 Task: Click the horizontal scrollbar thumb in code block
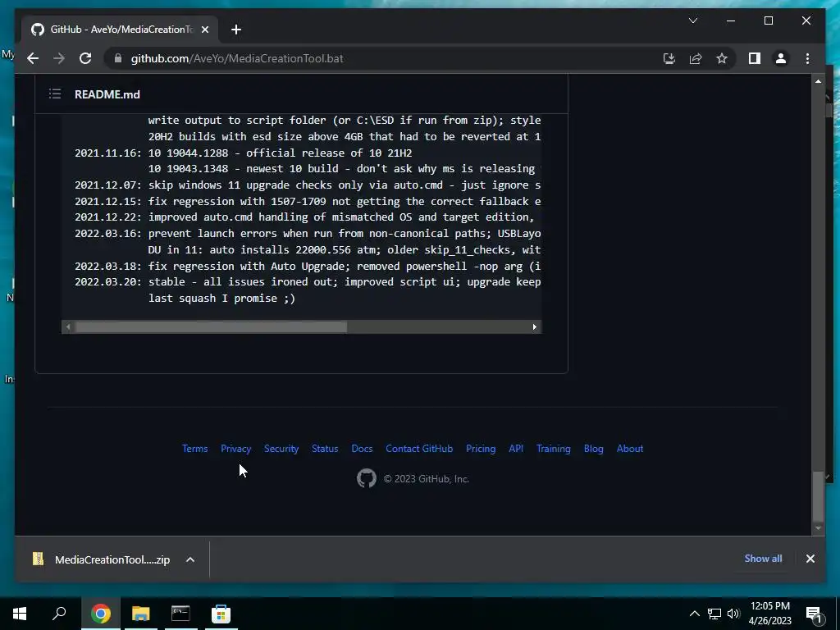pos(211,326)
